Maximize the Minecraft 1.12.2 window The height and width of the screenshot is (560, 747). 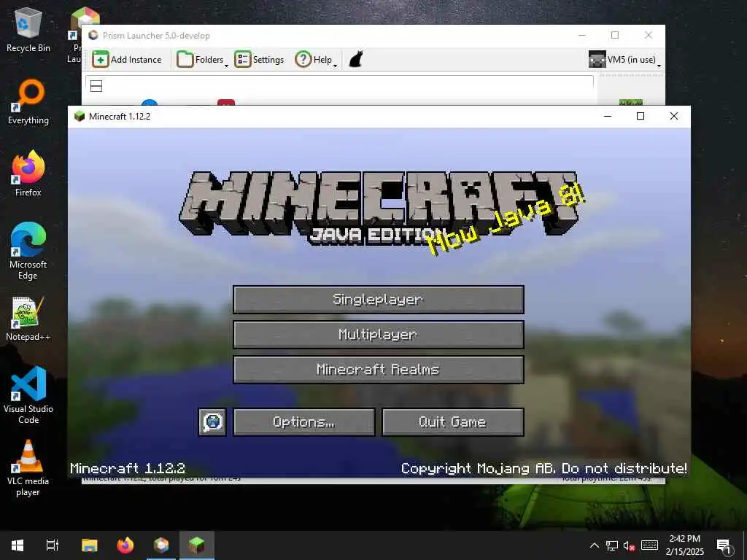(640, 116)
